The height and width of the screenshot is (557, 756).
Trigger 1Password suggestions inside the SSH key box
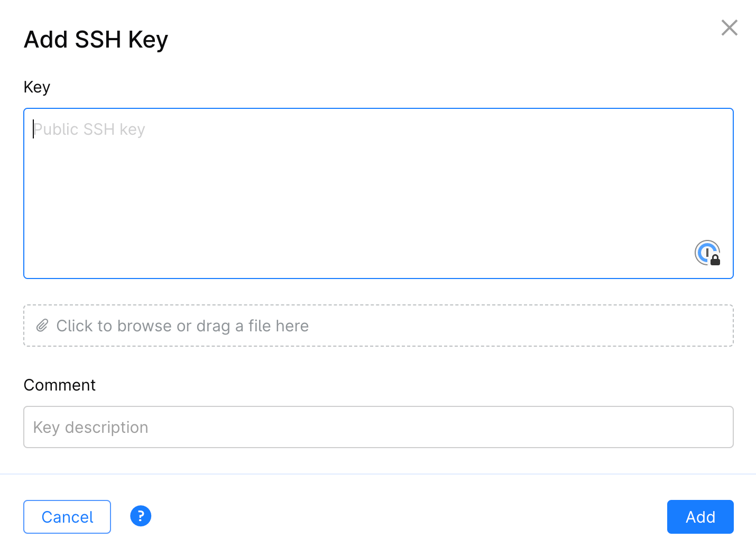[x=707, y=253]
